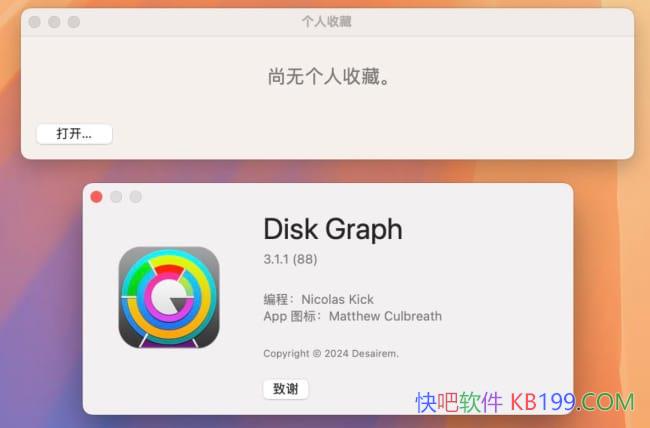Select the version number 3.1.1 (88)
The image size is (650, 428).
[x=291, y=259]
